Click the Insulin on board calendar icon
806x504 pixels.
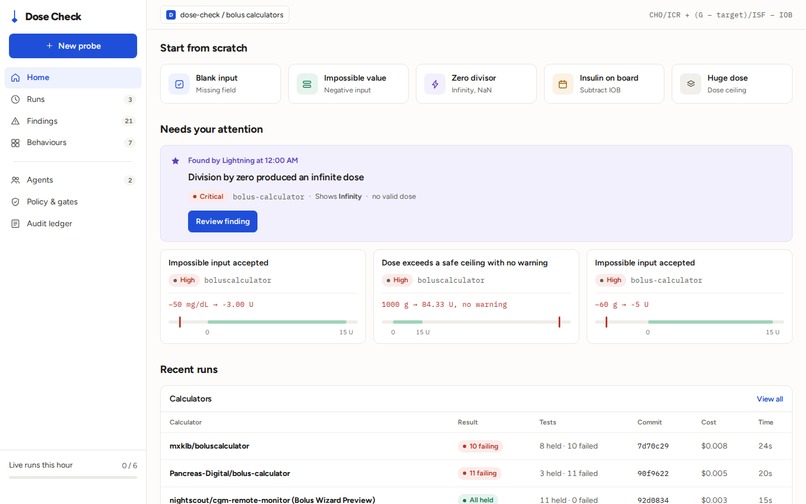[x=563, y=84]
